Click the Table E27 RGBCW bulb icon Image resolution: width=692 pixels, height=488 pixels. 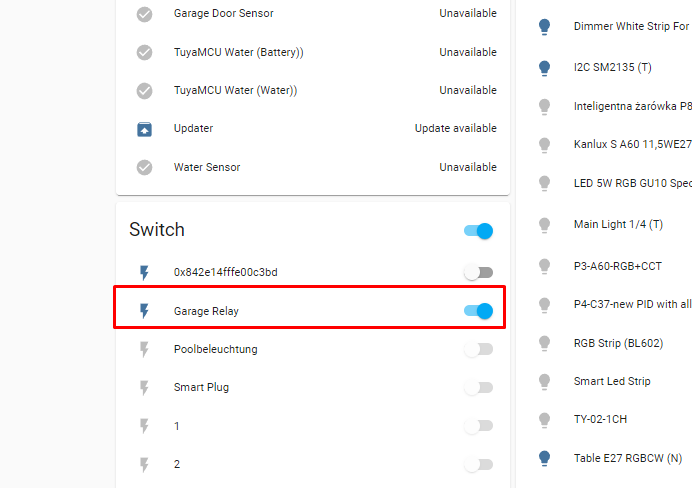pyautogui.click(x=545, y=458)
